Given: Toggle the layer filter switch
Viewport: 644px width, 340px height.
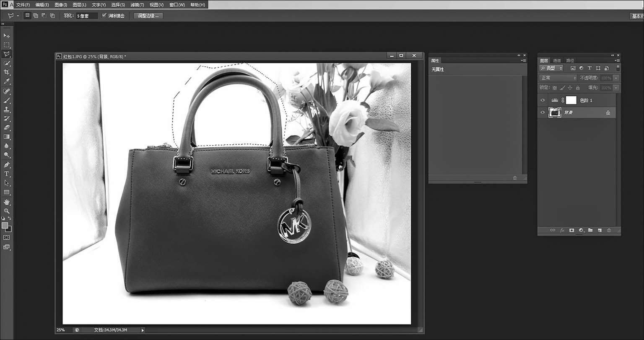Looking at the screenshot, I should [x=618, y=68].
